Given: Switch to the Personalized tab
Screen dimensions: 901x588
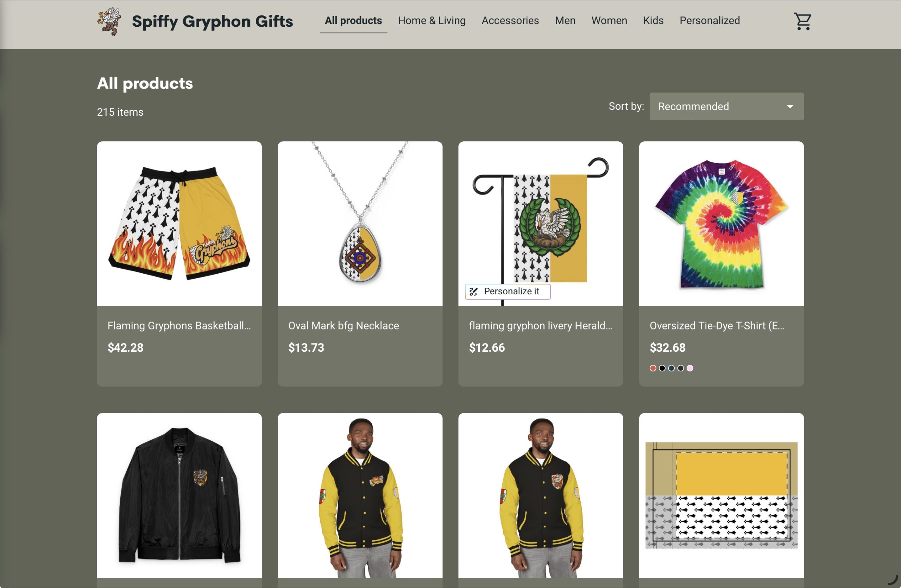Looking at the screenshot, I should pyautogui.click(x=710, y=20).
